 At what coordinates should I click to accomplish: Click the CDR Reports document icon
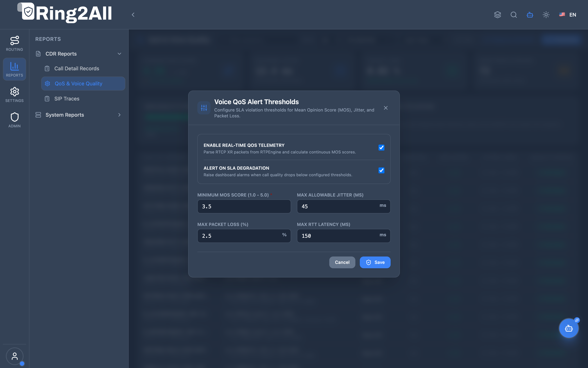(x=38, y=54)
